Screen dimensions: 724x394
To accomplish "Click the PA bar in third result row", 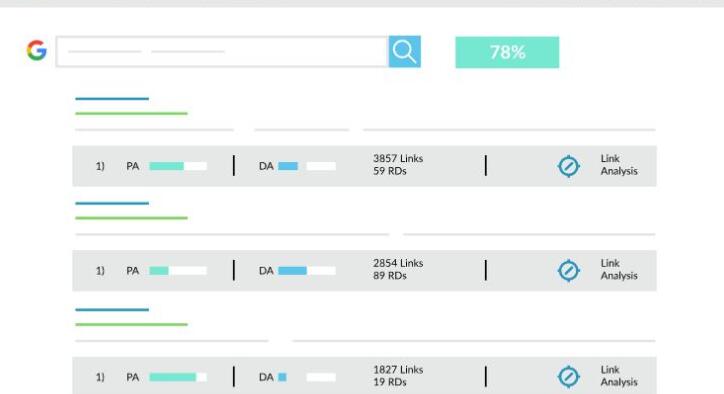I will click(x=178, y=377).
